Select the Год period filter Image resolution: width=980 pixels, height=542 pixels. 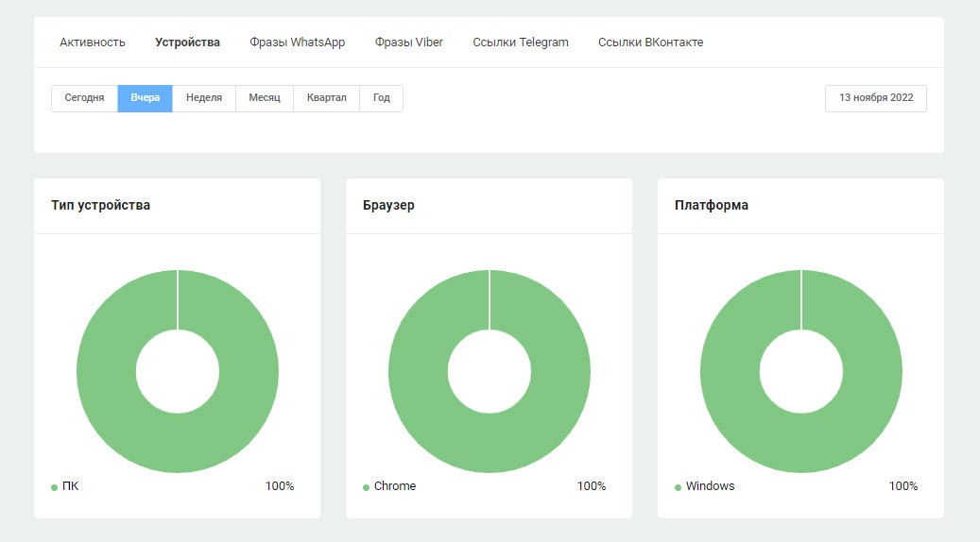[x=381, y=98]
